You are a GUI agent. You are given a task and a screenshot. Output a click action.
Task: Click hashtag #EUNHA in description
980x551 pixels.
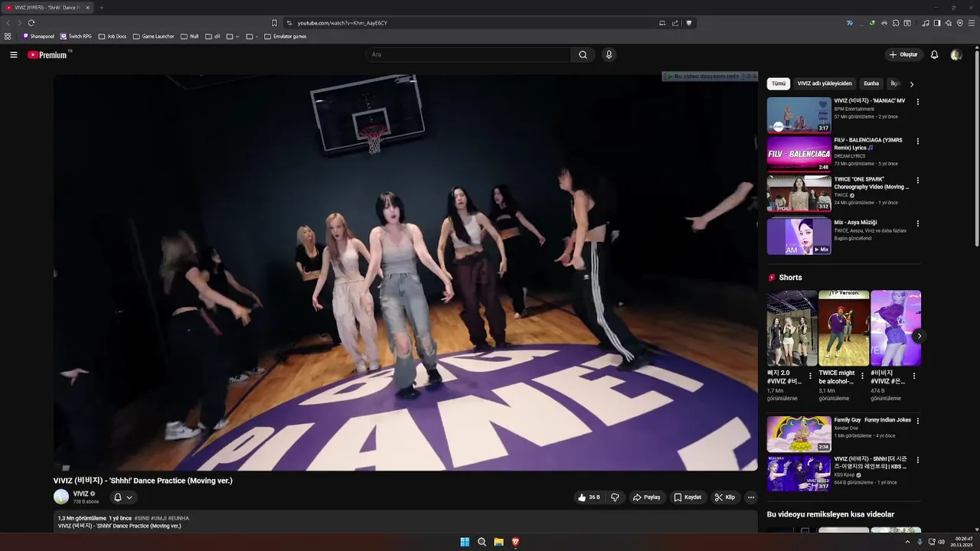178,518
